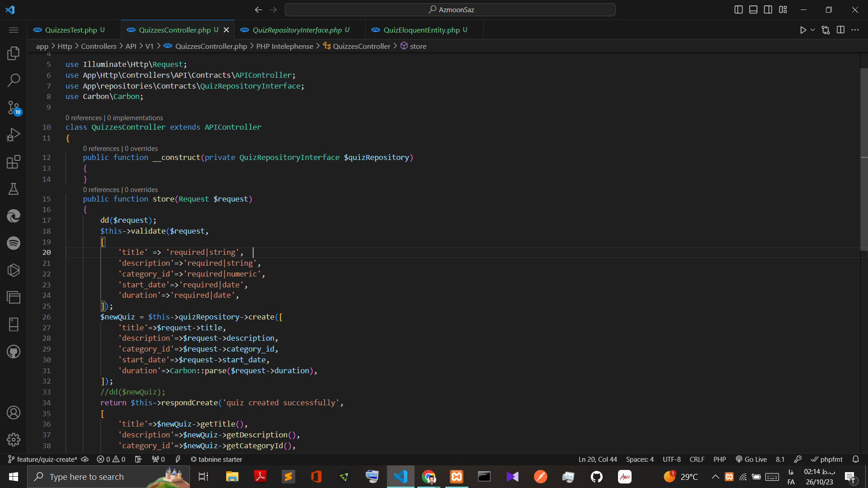Switch git branch feature/quiz-create
868x488 pixels.
(x=42, y=459)
